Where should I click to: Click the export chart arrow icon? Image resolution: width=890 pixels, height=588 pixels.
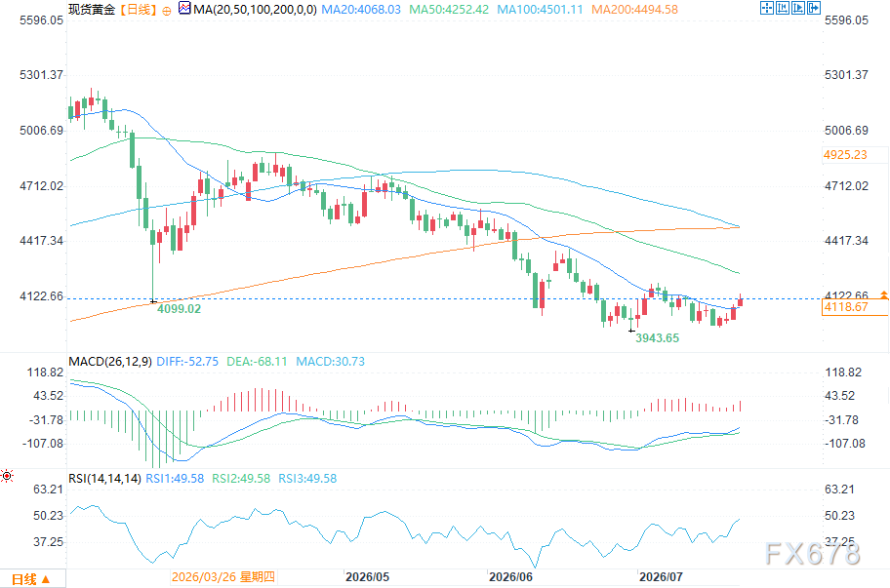pos(814,8)
